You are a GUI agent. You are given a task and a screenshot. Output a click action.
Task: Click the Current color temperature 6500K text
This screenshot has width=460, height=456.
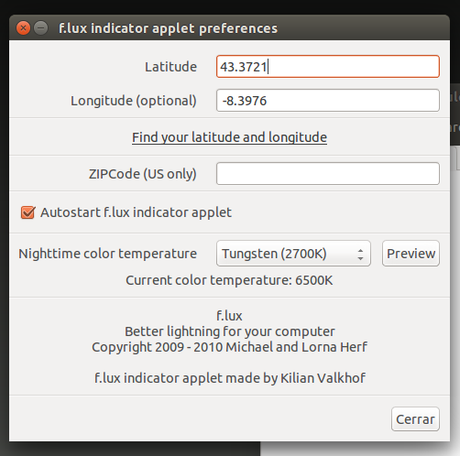tap(229, 280)
